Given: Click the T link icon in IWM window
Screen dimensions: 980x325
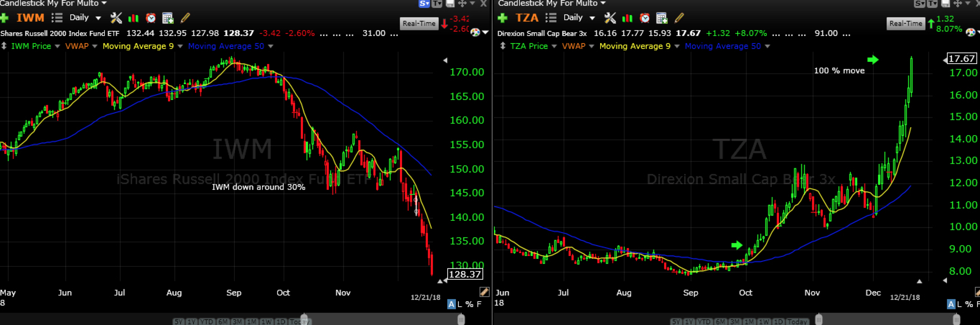Looking at the screenshot, I should [x=437, y=4].
